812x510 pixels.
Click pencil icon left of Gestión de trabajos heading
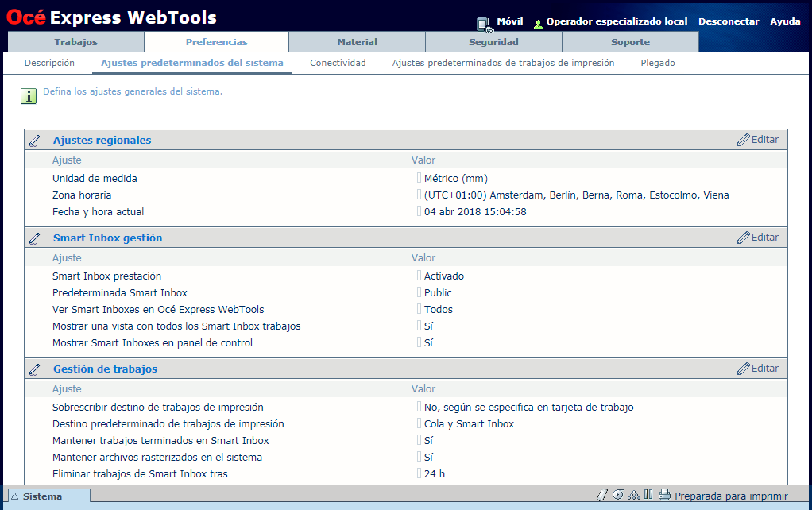coord(35,369)
